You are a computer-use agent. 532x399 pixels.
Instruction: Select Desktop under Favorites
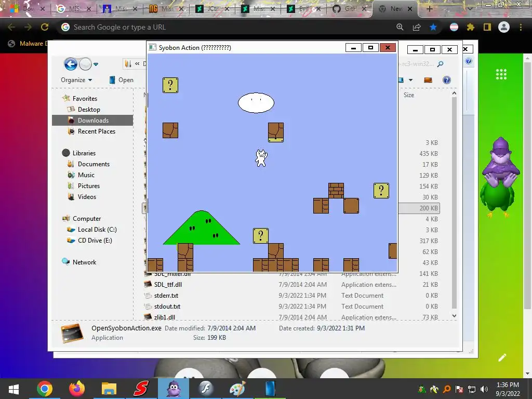tap(89, 109)
